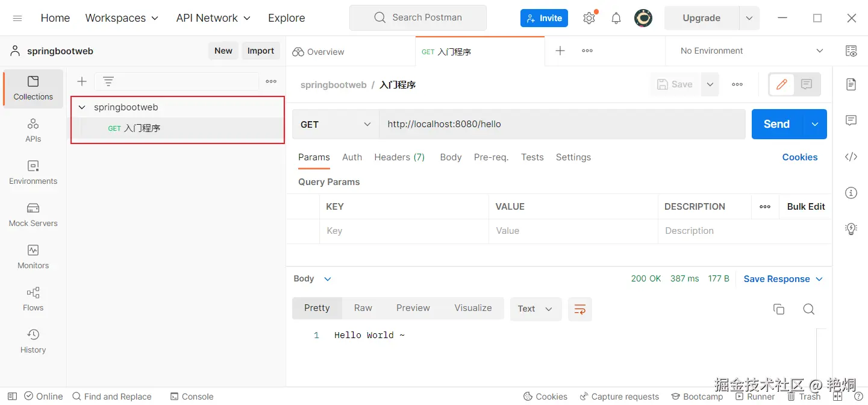Toggle response line wrap icon

coord(580,309)
